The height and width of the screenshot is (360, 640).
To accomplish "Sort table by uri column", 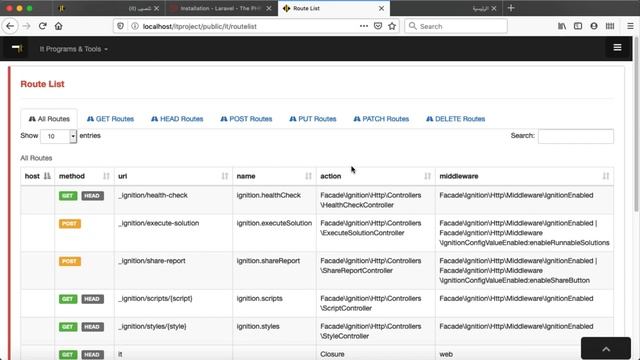I will point(173,176).
